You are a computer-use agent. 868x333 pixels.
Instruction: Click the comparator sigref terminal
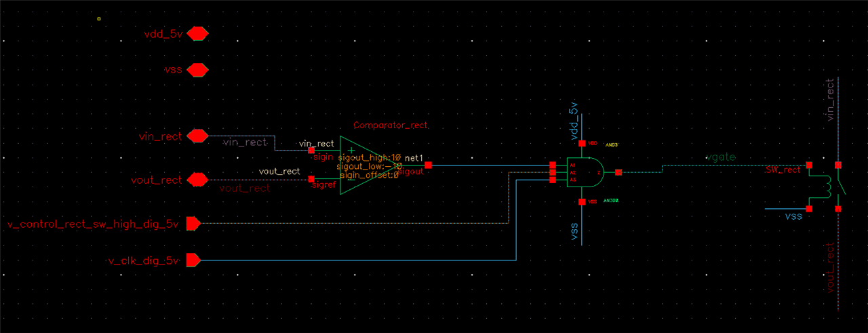point(312,179)
